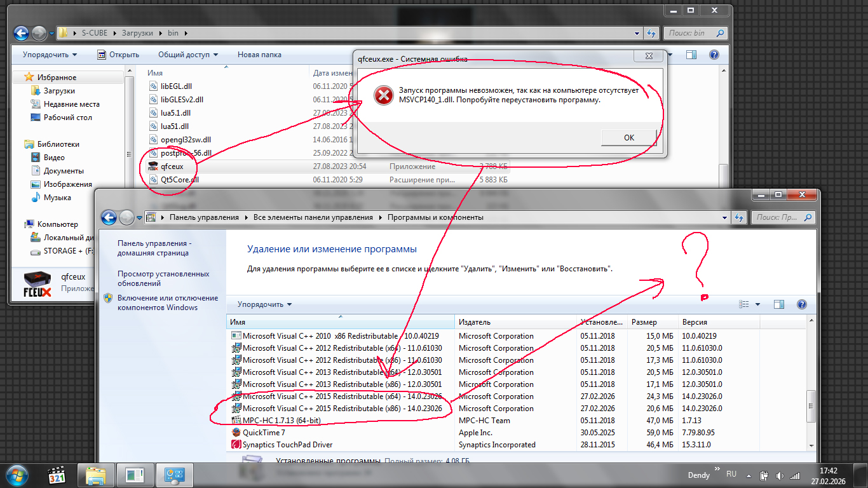868x488 pixels.
Task: Open the Общий доступ dropdown menu
Action: pyautogui.click(x=188, y=55)
